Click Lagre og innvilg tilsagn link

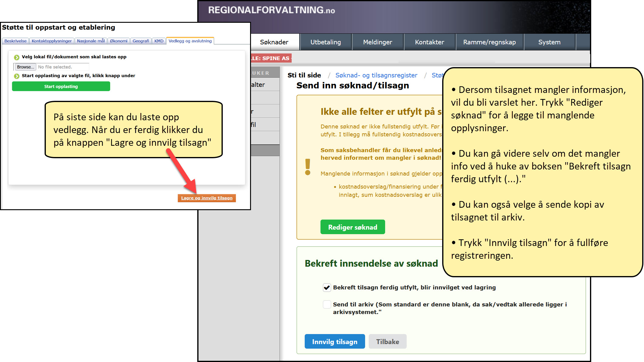click(207, 198)
